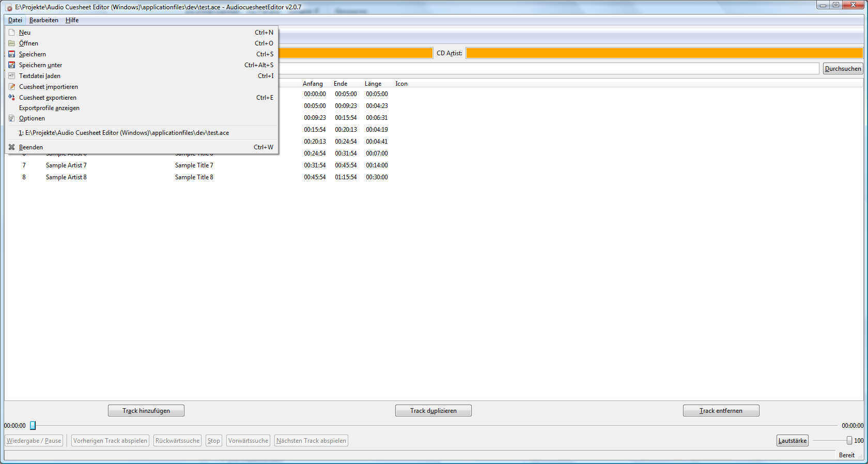Screen dimensions: 868x464
Task: Open the Bearbeiten menu
Action: (44, 20)
